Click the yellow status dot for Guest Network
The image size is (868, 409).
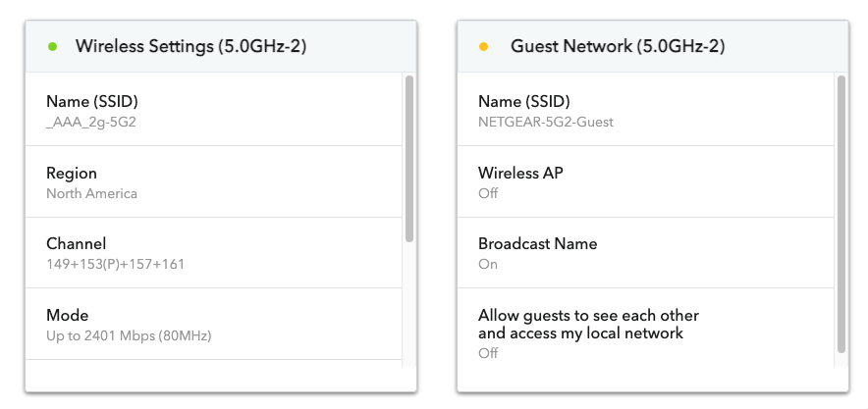point(483,46)
